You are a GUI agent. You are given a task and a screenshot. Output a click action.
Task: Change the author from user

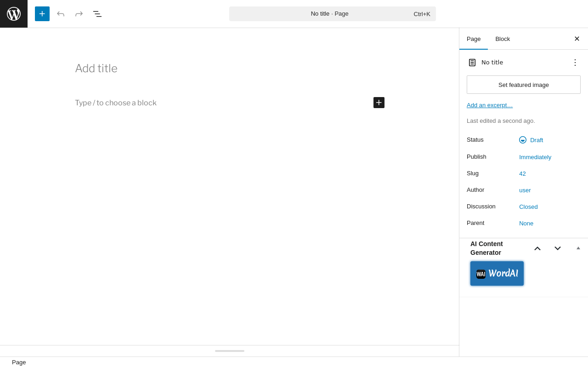[525, 190]
